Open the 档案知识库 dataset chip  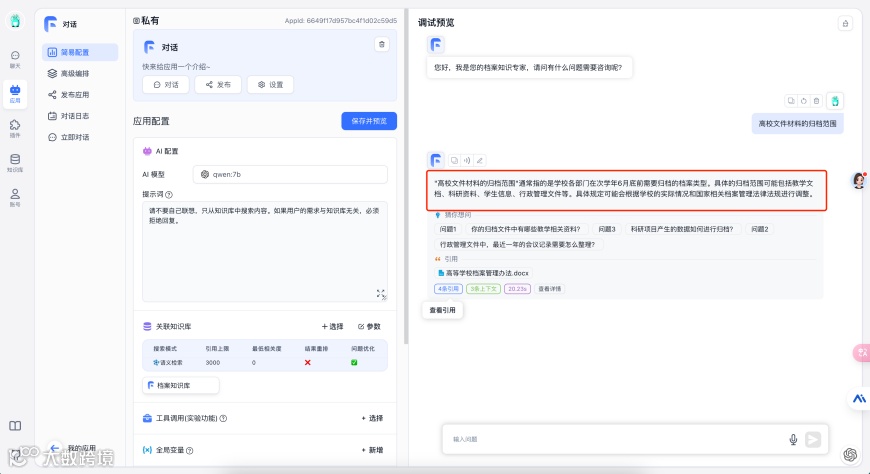coord(181,385)
